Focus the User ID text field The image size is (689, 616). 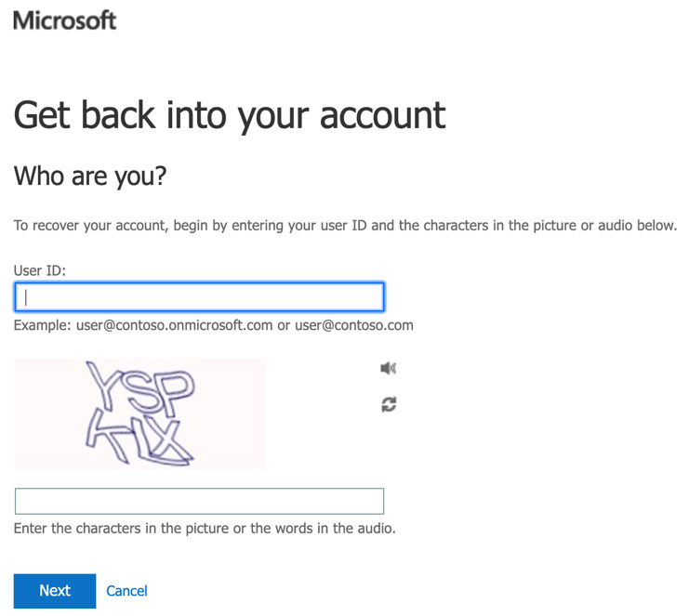(x=199, y=296)
